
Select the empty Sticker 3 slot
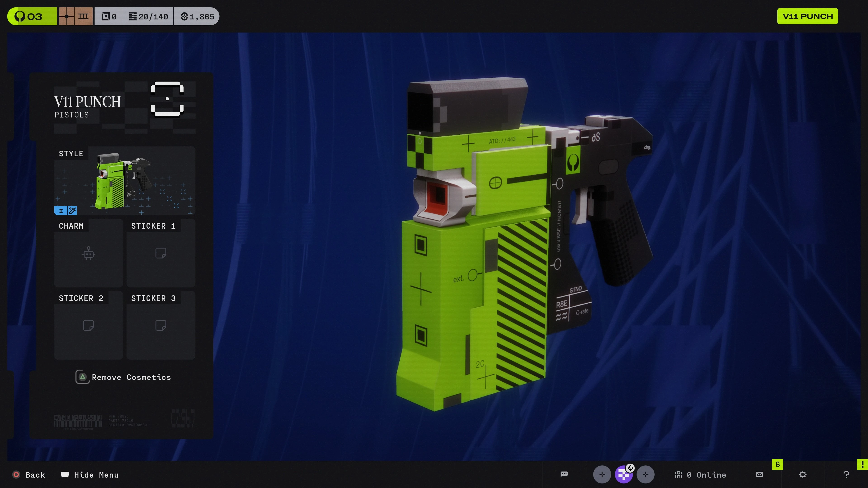point(161,325)
